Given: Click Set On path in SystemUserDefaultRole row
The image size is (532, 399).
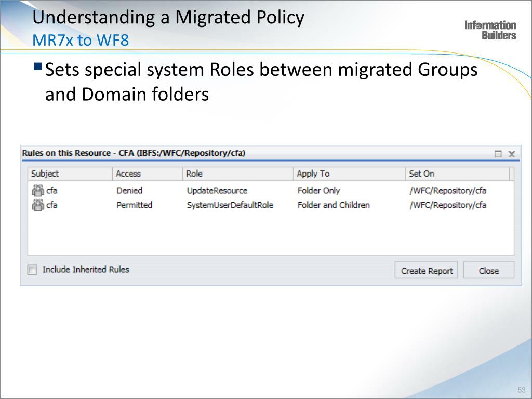Looking at the screenshot, I should click(x=448, y=205).
